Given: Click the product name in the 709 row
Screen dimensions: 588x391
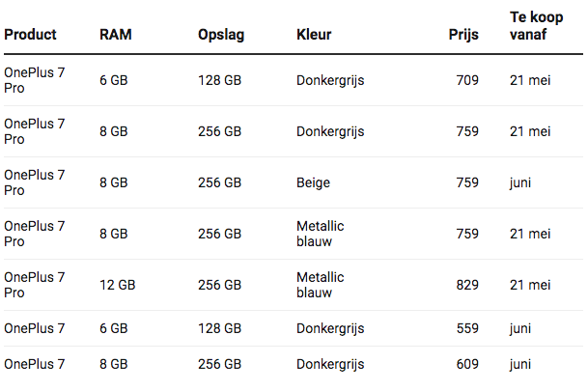Looking at the screenshot, I should point(35,80).
